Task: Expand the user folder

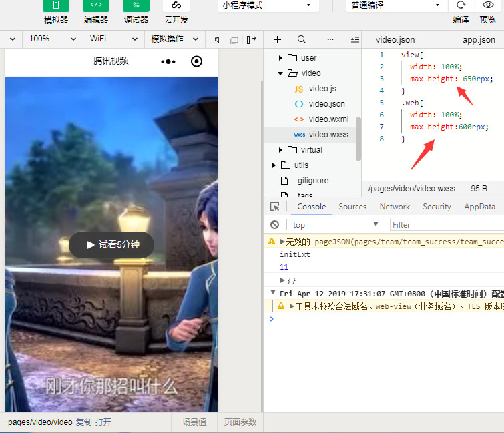Action: pos(280,58)
